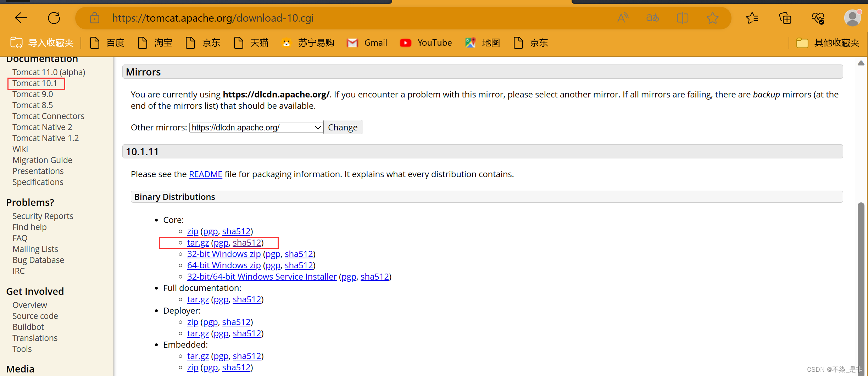Open immersive reader split icon
The height and width of the screenshot is (376, 868).
pos(682,18)
